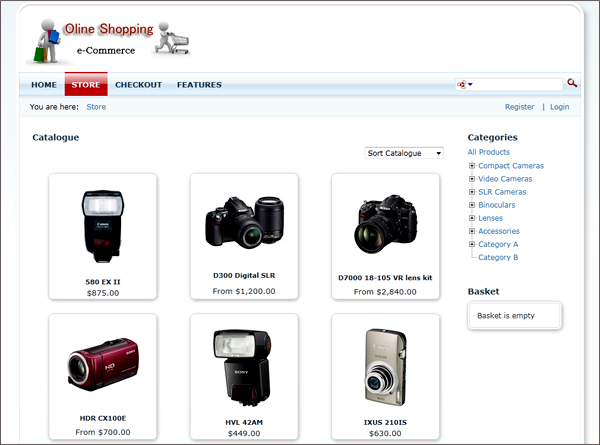Click the Basket heading

[x=483, y=292]
